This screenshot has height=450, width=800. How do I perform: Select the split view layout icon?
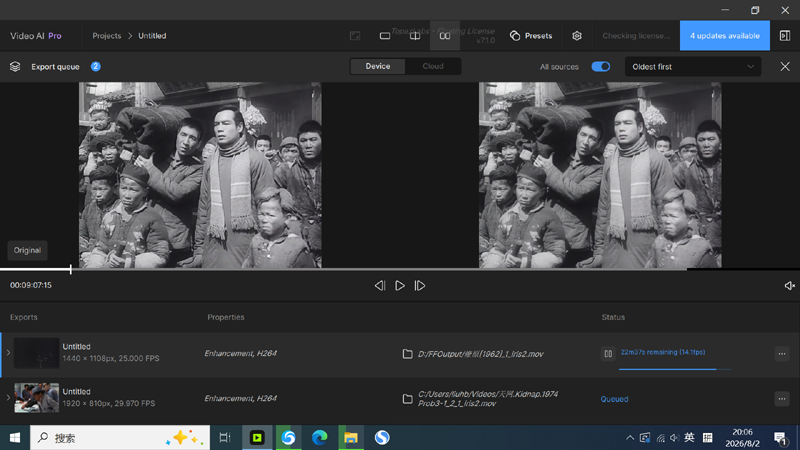click(415, 36)
